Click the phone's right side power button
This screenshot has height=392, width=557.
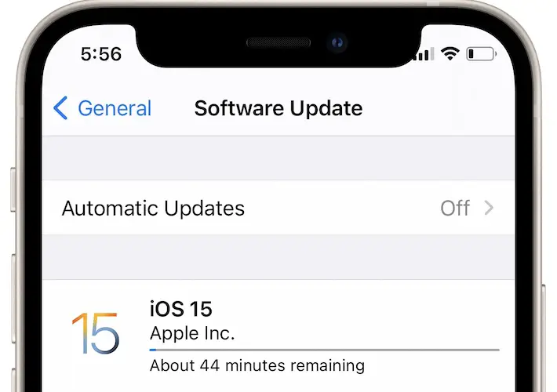click(544, 337)
